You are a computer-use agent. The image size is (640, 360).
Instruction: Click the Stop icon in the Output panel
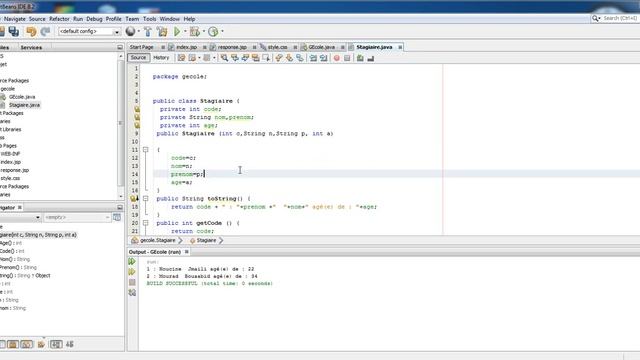coord(132,282)
